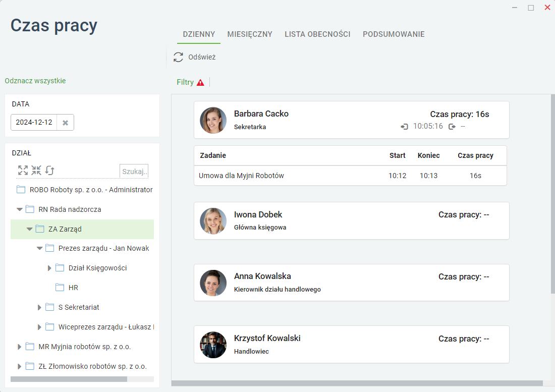Expand the MR Myjnia robotów node
The height and width of the screenshot is (392, 555).
click(20, 347)
